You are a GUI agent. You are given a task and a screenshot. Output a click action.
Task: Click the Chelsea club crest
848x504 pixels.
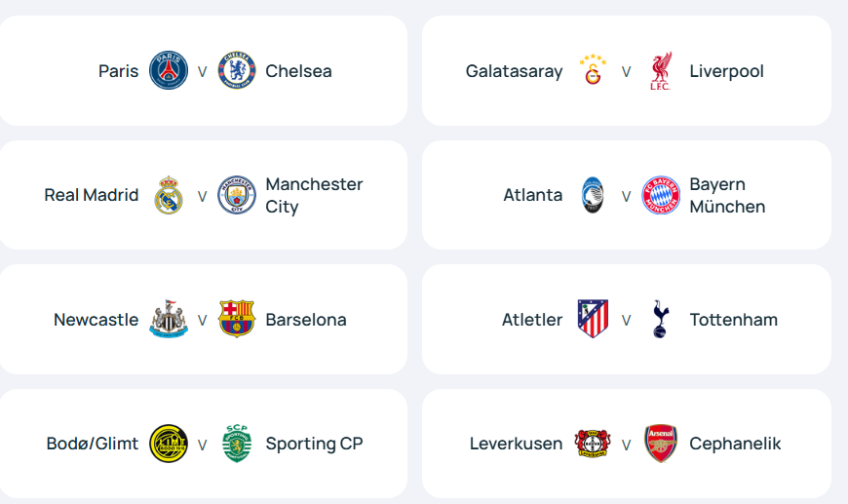(x=237, y=71)
